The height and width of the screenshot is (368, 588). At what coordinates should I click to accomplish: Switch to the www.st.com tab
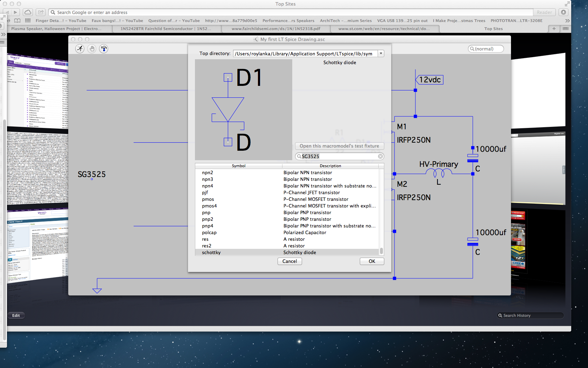pos(384,29)
